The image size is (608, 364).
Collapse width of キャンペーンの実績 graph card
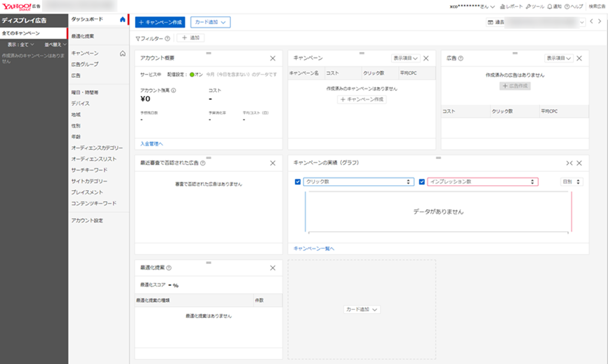pyautogui.click(x=569, y=163)
